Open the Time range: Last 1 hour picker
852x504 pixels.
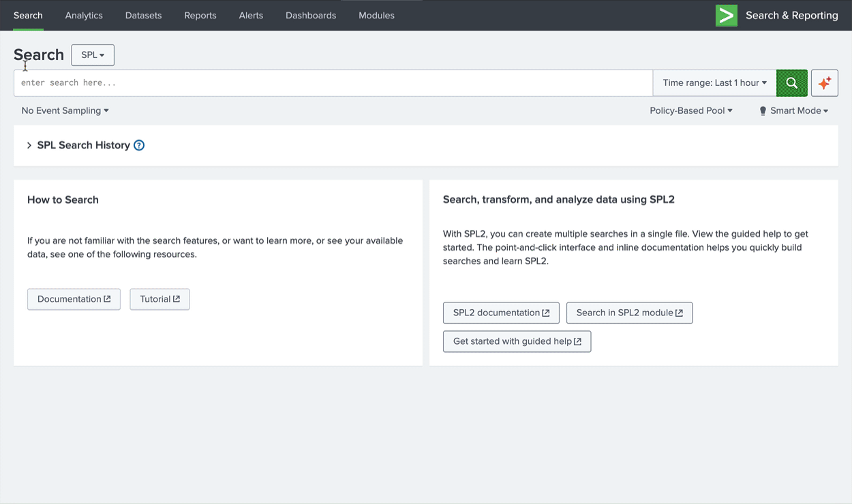click(x=714, y=83)
